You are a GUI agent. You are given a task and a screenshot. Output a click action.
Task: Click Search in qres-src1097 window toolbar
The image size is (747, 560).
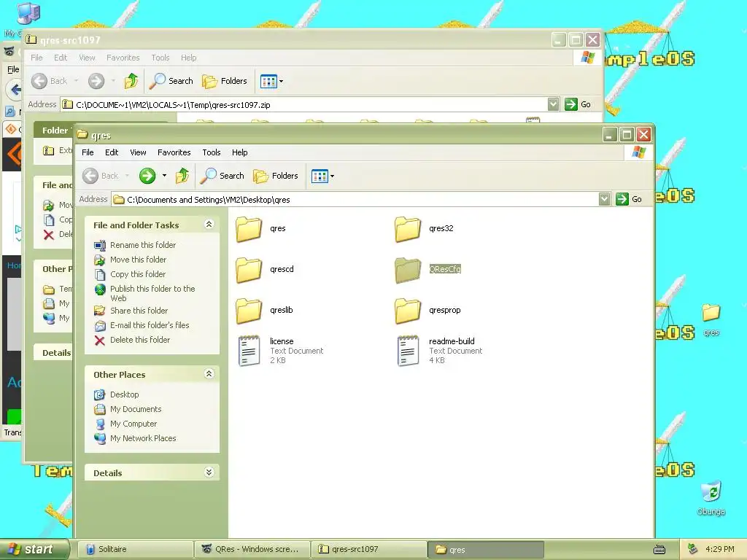[171, 81]
